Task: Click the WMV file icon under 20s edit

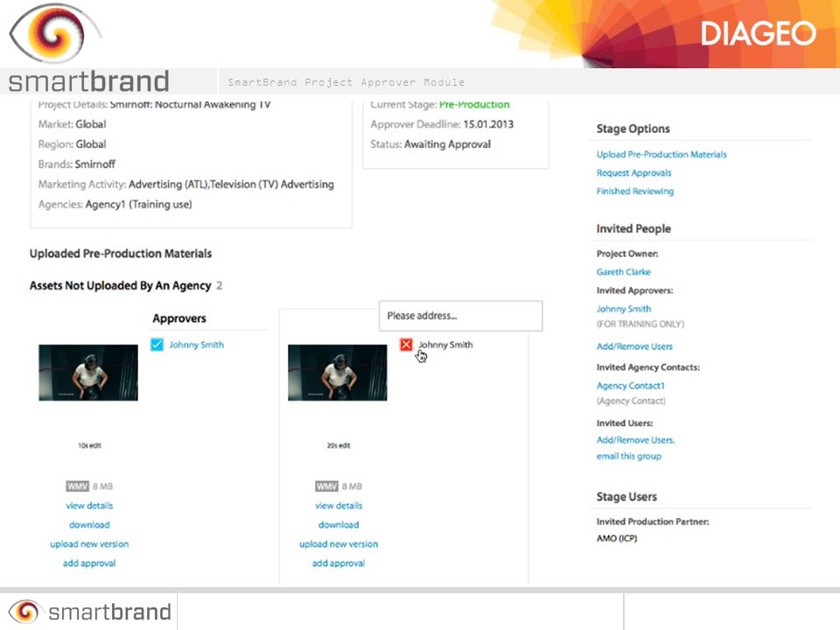Action: pyautogui.click(x=326, y=486)
